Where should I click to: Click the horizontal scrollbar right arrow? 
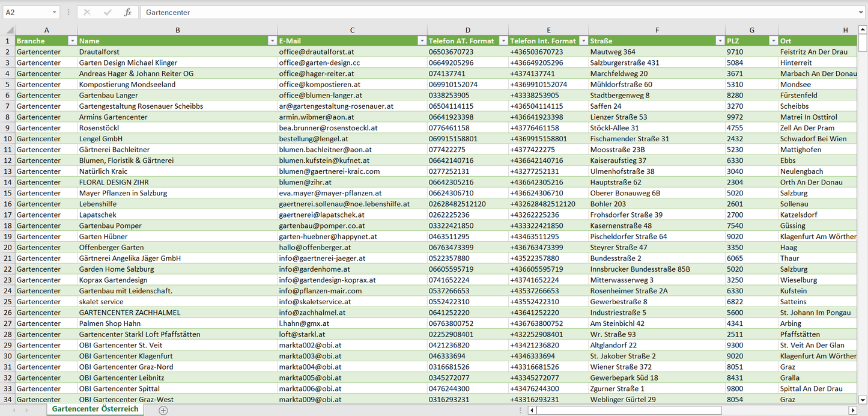(x=852, y=410)
